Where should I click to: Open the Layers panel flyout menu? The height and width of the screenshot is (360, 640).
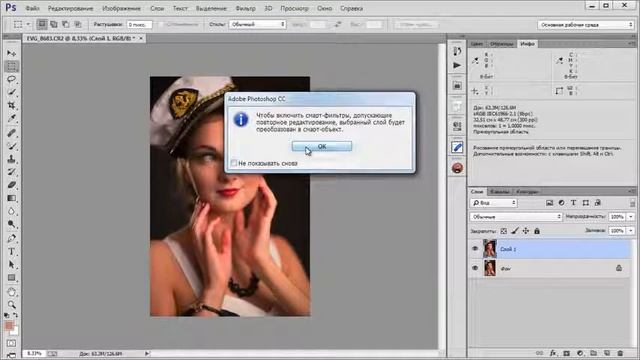click(632, 191)
